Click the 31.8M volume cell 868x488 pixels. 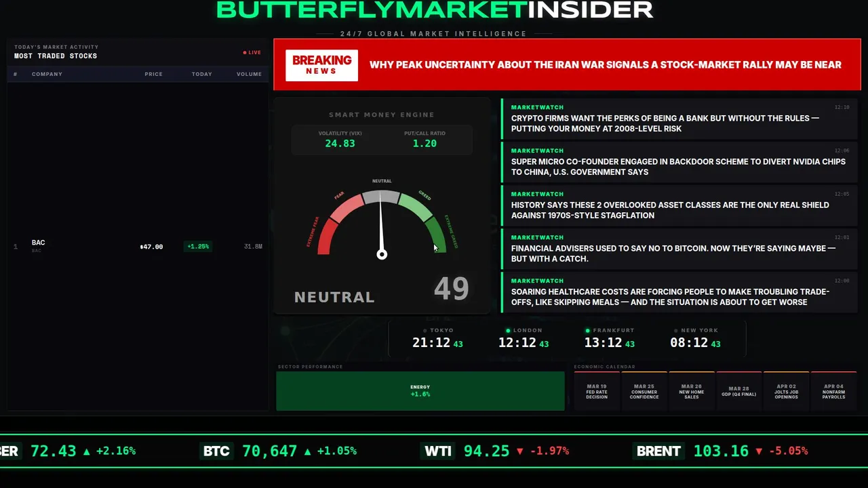[253, 247]
